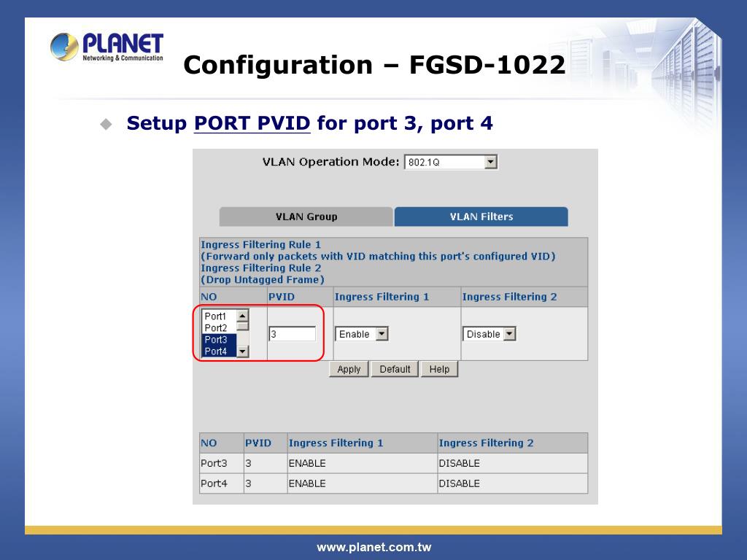
Task: Click Port3 in the results table
Action: (x=214, y=463)
